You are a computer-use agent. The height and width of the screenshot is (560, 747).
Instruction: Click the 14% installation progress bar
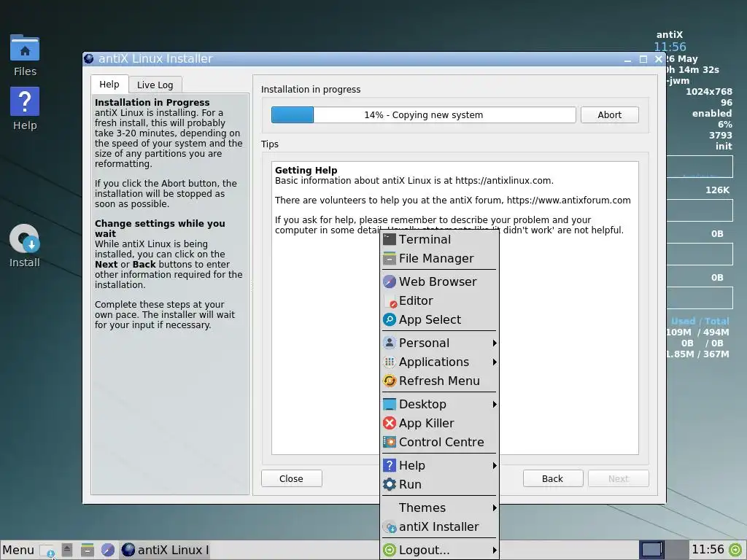click(424, 114)
